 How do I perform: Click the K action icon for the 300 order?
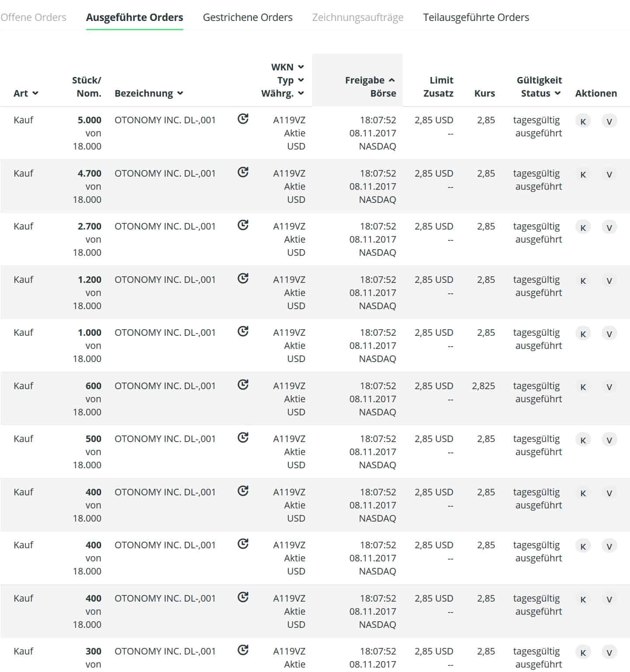point(583,652)
